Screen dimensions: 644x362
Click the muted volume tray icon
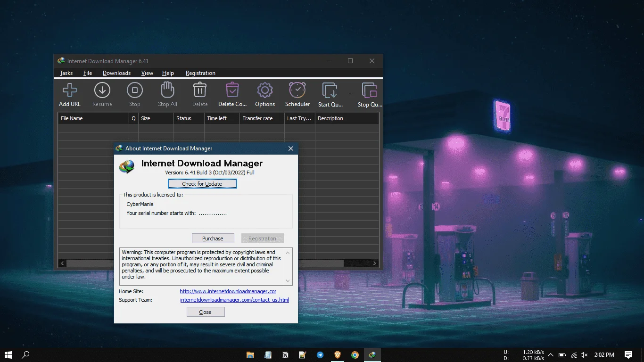[x=585, y=355]
